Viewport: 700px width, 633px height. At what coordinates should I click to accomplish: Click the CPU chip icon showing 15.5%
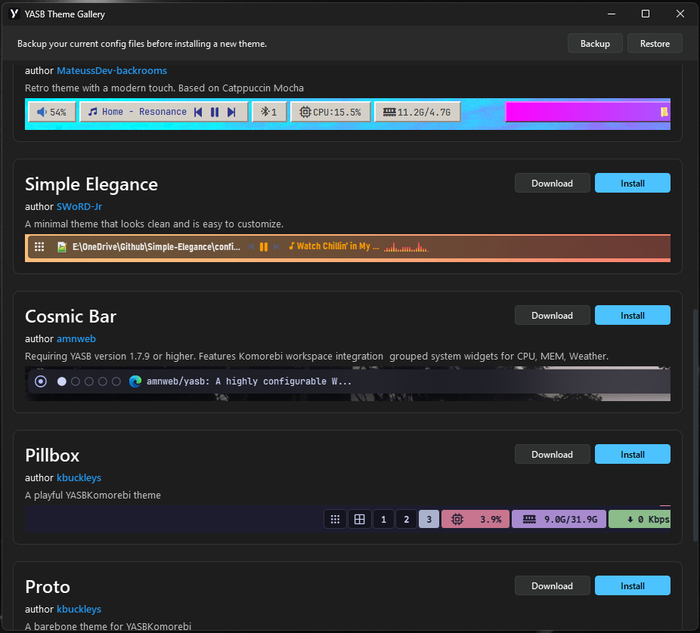click(305, 112)
